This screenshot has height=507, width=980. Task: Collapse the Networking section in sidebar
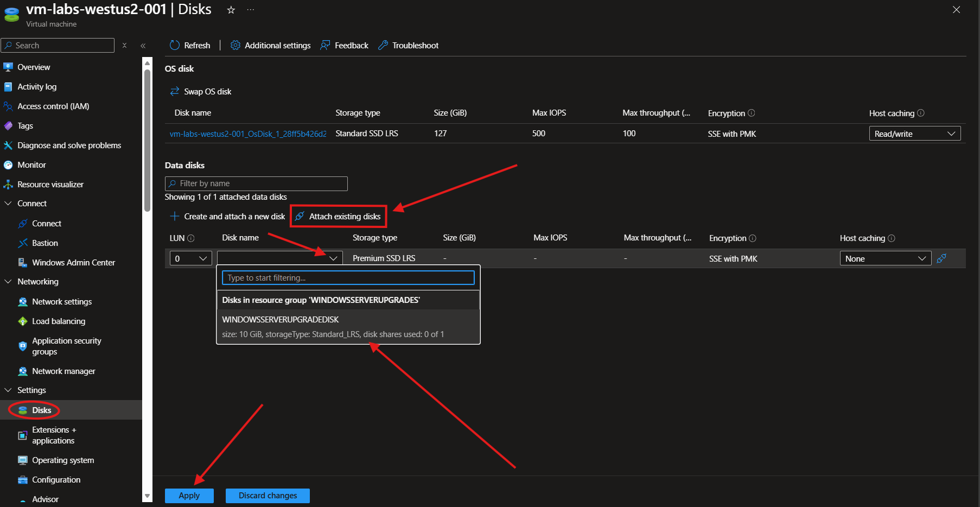[8, 282]
